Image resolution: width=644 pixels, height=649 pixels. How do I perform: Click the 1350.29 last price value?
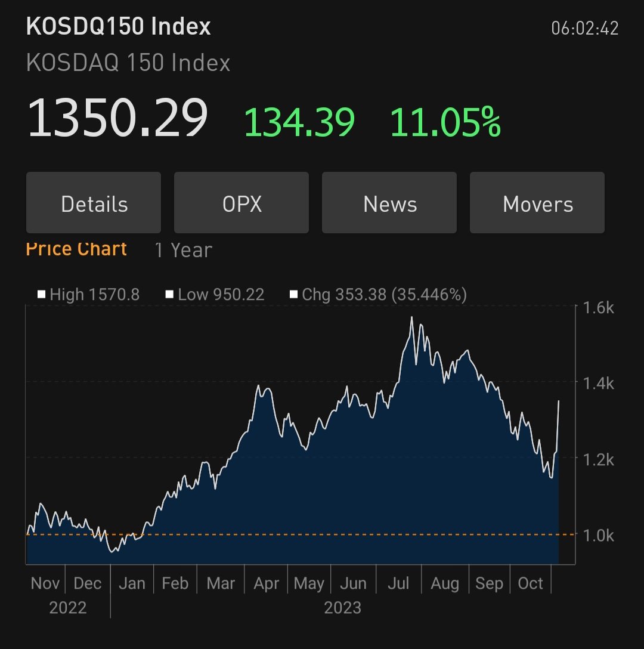(117, 118)
